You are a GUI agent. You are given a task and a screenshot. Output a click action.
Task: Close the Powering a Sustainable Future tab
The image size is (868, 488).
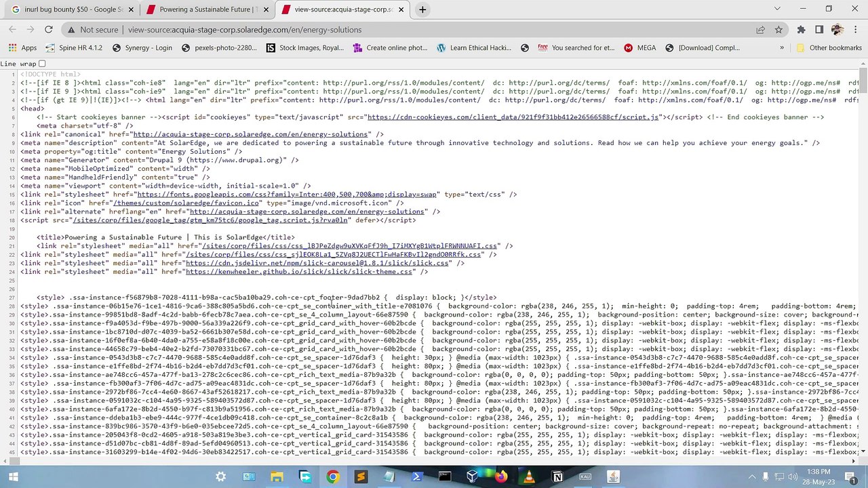265,9
